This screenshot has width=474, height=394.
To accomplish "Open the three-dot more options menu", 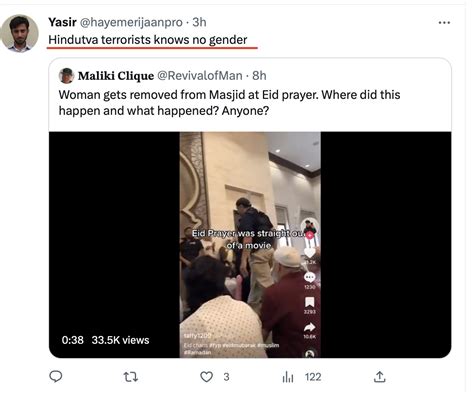I will click(x=444, y=23).
